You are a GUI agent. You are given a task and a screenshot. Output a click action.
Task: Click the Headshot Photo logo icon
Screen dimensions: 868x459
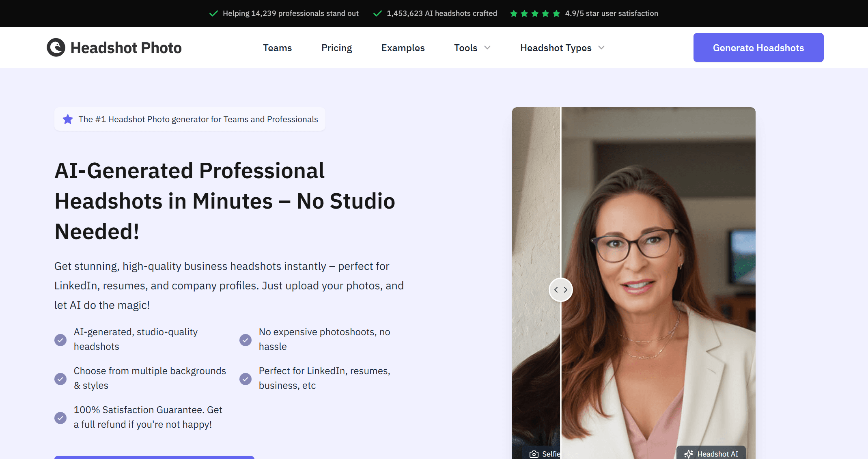[56, 47]
